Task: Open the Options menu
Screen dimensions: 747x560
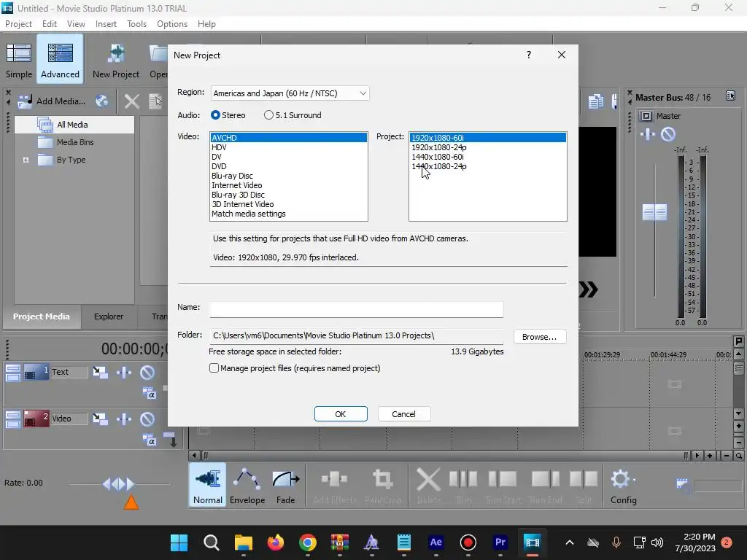Action: click(x=172, y=24)
